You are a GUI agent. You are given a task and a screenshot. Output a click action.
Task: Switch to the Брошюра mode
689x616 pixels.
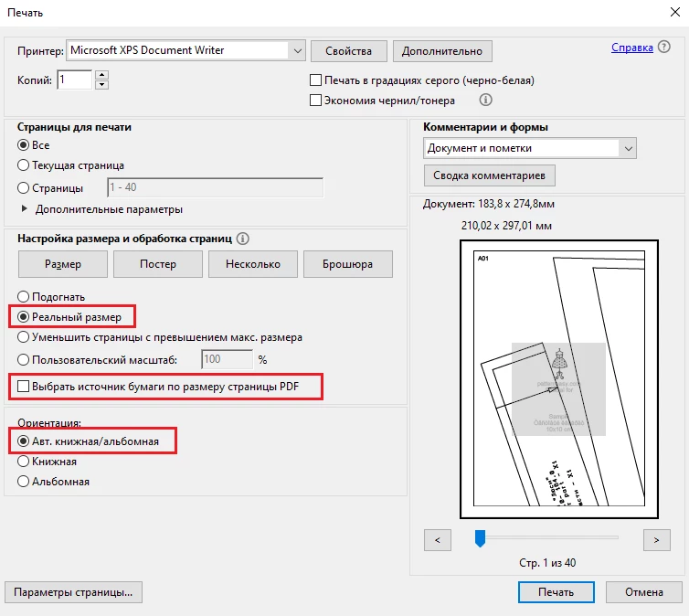click(347, 264)
